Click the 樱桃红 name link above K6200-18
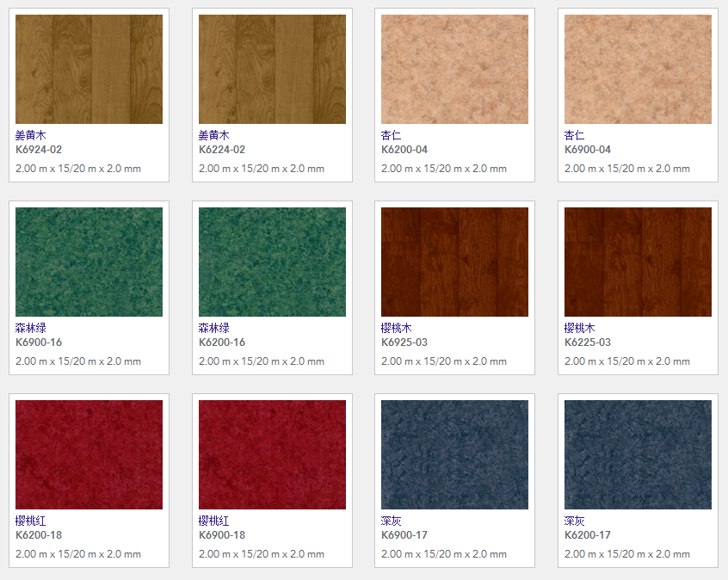The height and width of the screenshot is (580, 728). (31, 521)
